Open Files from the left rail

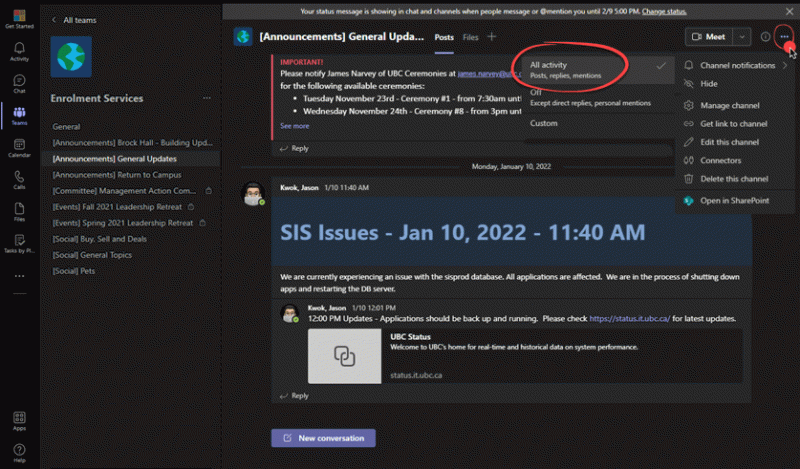(19, 212)
